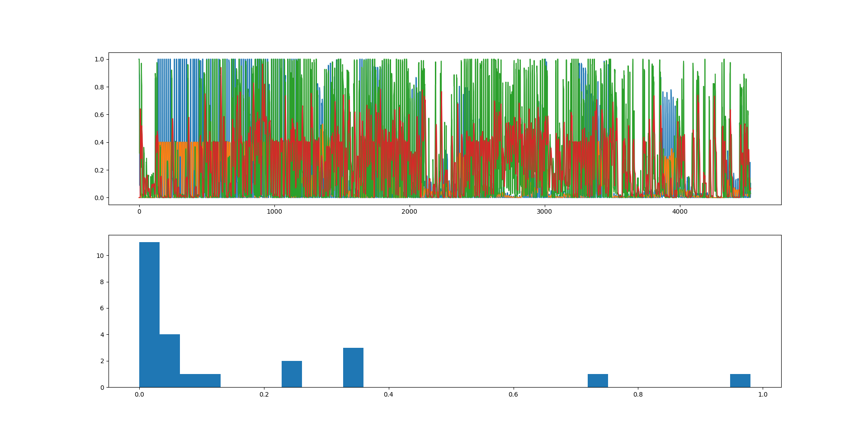The width and height of the screenshot is (868, 435).
Task: Select the histogram bar near 0.25
Action: (292, 374)
